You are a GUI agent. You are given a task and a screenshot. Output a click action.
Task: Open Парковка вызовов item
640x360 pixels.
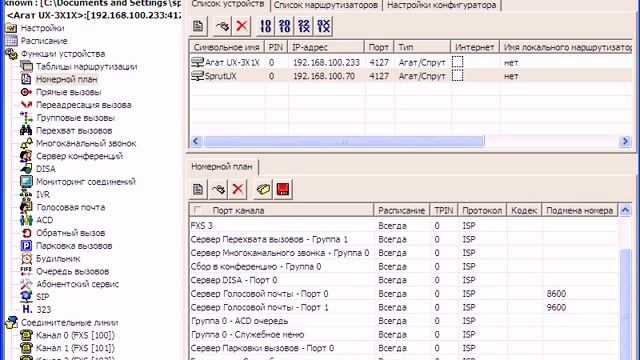74,246
